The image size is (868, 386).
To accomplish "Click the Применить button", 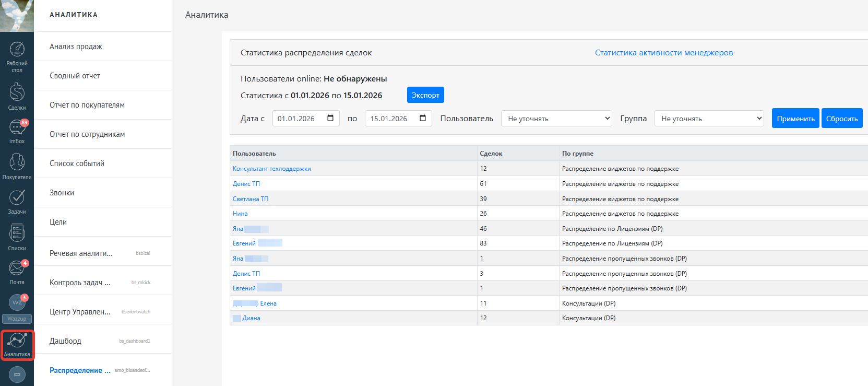I will pos(795,119).
